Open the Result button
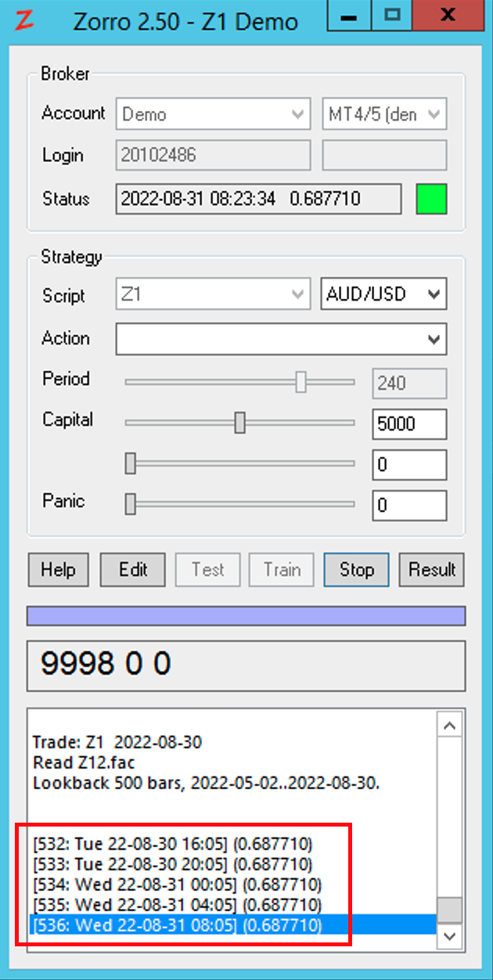493x980 pixels. pyautogui.click(x=431, y=570)
